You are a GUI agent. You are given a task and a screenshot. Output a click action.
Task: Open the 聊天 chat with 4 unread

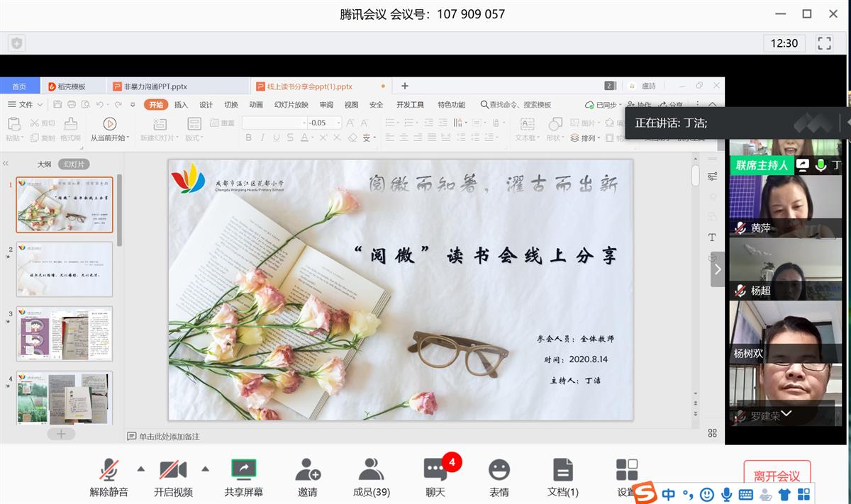(435, 470)
